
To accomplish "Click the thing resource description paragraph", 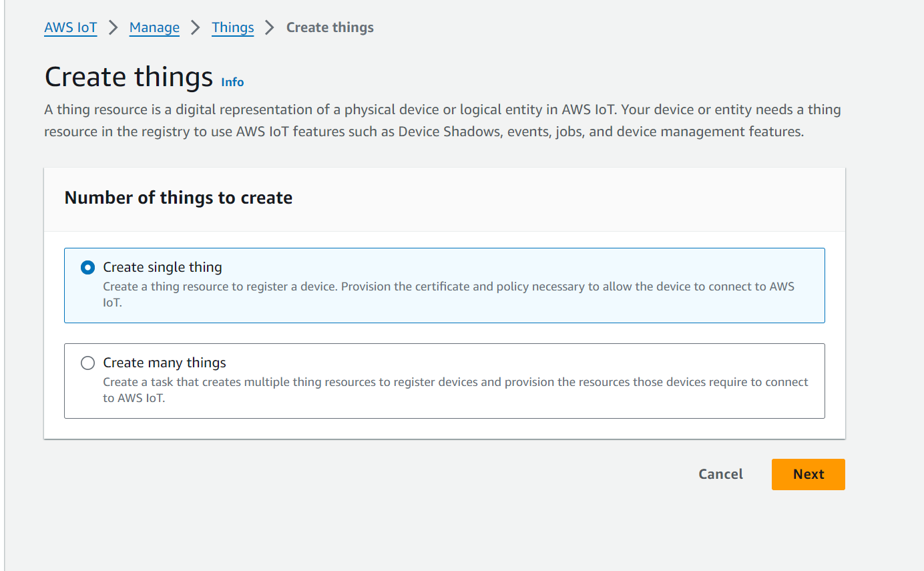I will tap(442, 120).
